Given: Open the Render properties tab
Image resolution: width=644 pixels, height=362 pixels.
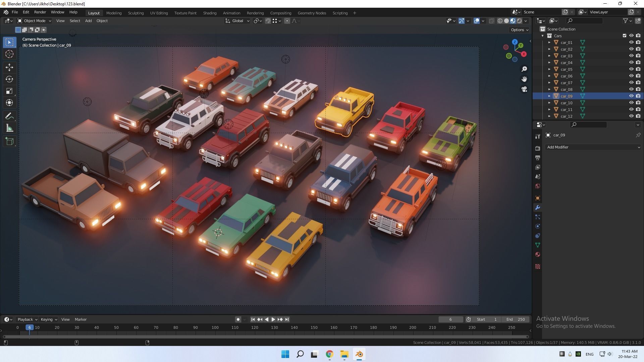Looking at the screenshot, I should point(538,148).
